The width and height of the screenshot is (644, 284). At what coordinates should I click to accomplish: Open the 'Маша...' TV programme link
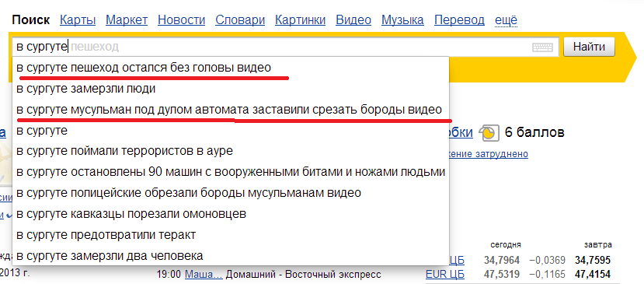coord(204,274)
